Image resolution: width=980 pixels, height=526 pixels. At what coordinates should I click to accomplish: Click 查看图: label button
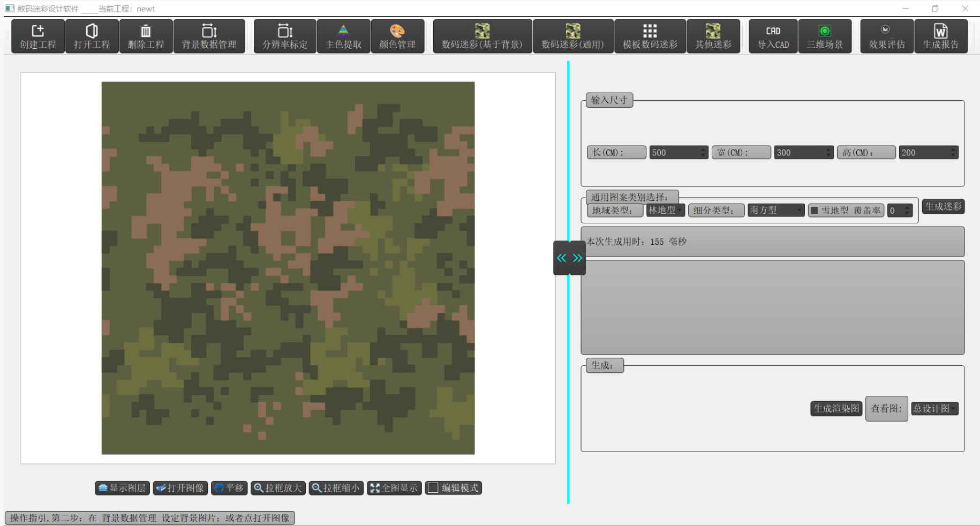pyautogui.click(x=887, y=409)
